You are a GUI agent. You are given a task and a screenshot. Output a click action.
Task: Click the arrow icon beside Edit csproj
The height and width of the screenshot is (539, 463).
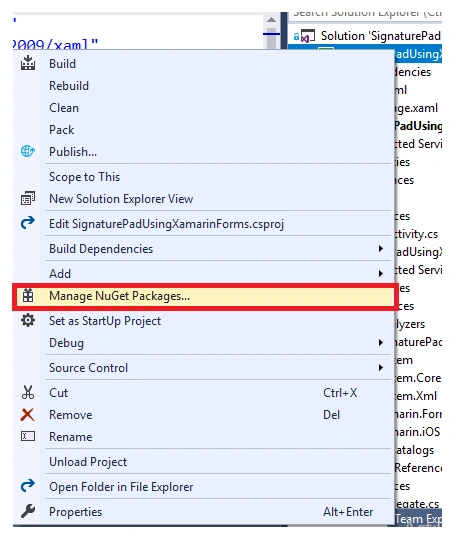click(x=28, y=223)
